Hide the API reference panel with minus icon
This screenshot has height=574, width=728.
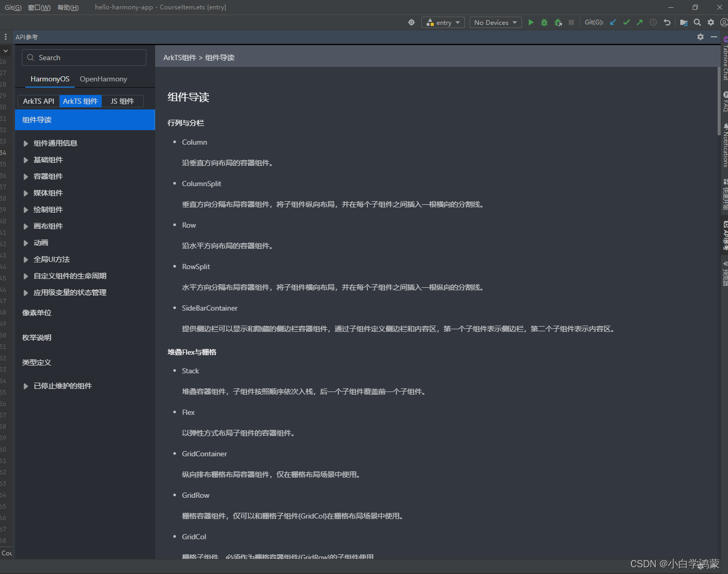click(714, 37)
